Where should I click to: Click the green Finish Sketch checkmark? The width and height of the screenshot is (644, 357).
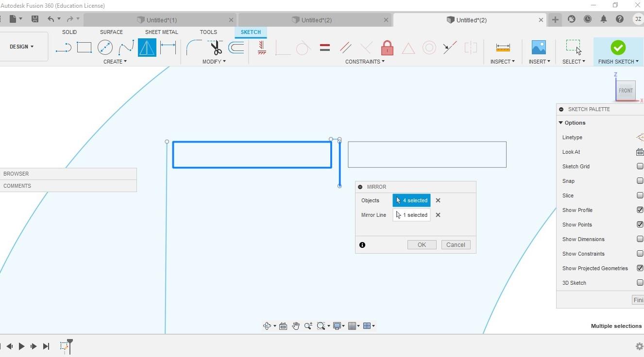tap(618, 48)
